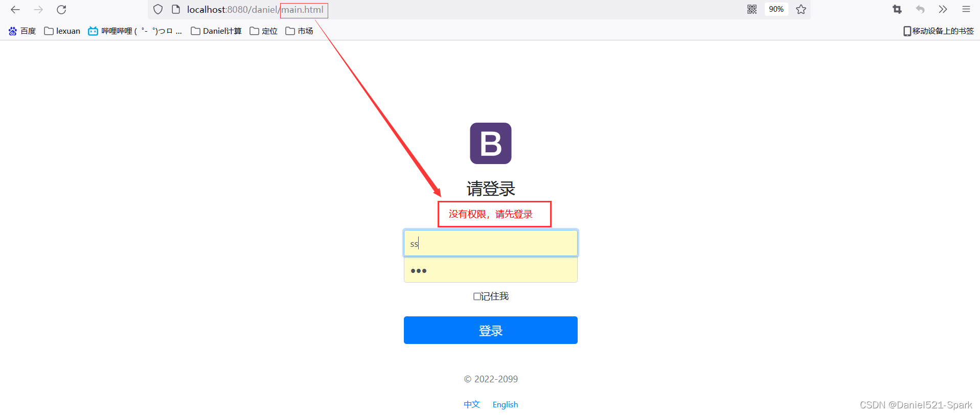Open the Daniel计算 bookmark folder
Image resolution: width=980 pixels, height=415 pixels.
click(x=216, y=31)
